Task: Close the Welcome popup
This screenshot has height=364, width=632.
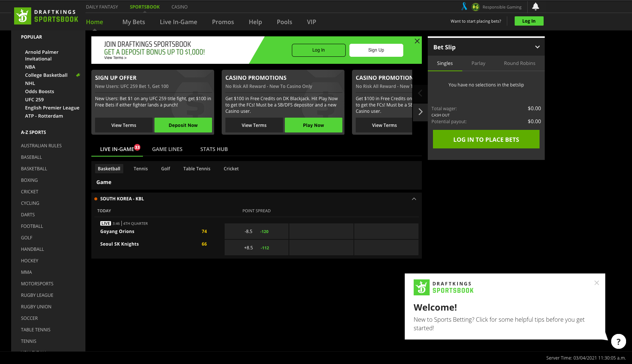Action: 597,283
